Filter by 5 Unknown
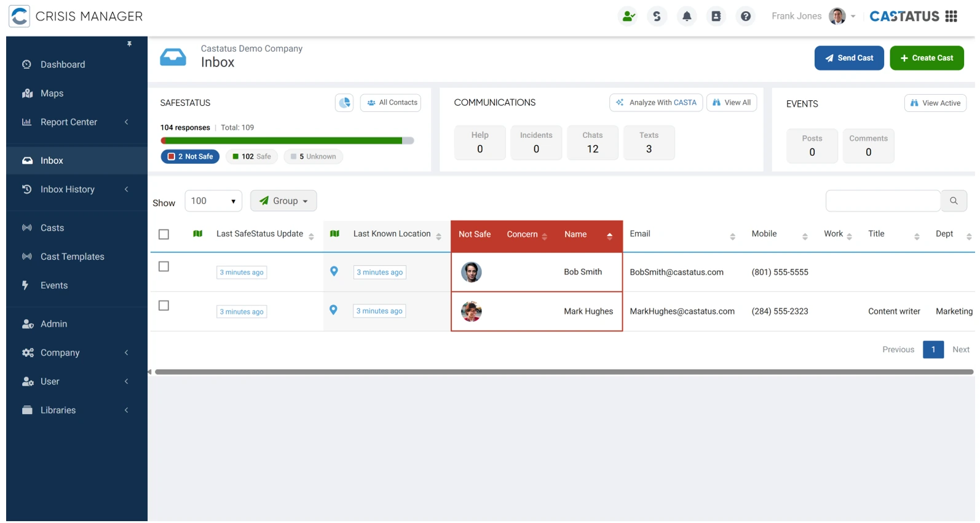The height and width of the screenshot is (523, 980). [x=314, y=157]
